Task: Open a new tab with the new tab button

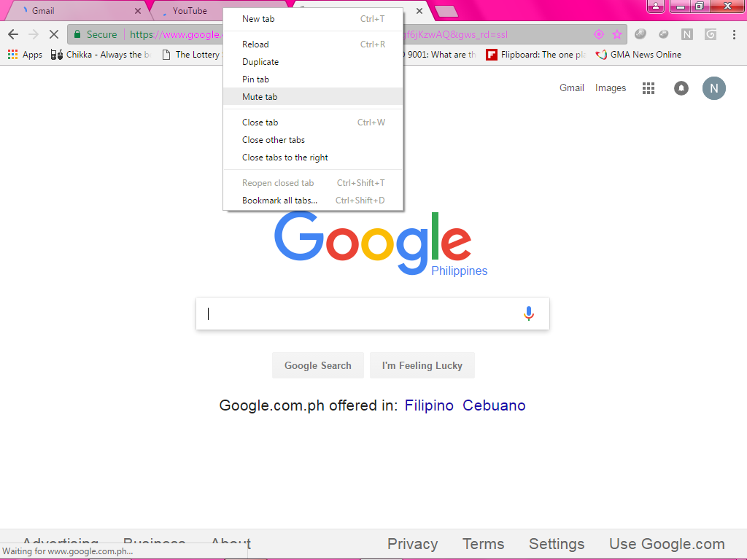Action: coord(446,11)
